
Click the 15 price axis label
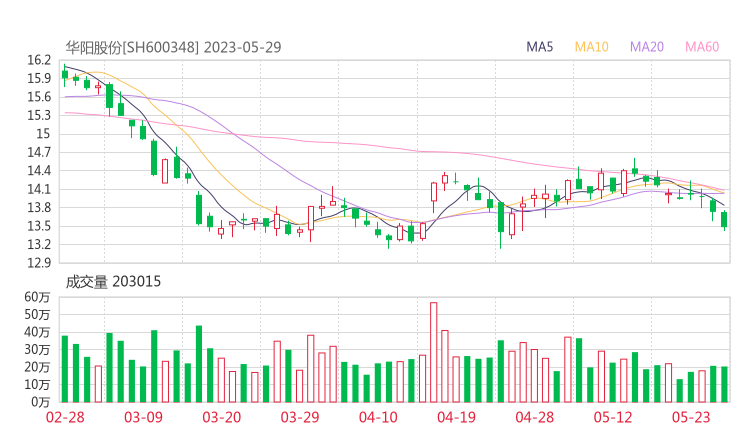[x=43, y=134]
